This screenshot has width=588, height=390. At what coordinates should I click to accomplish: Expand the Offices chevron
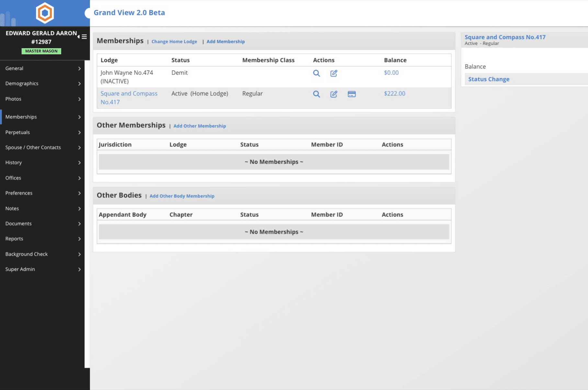(x=79, y=178)
